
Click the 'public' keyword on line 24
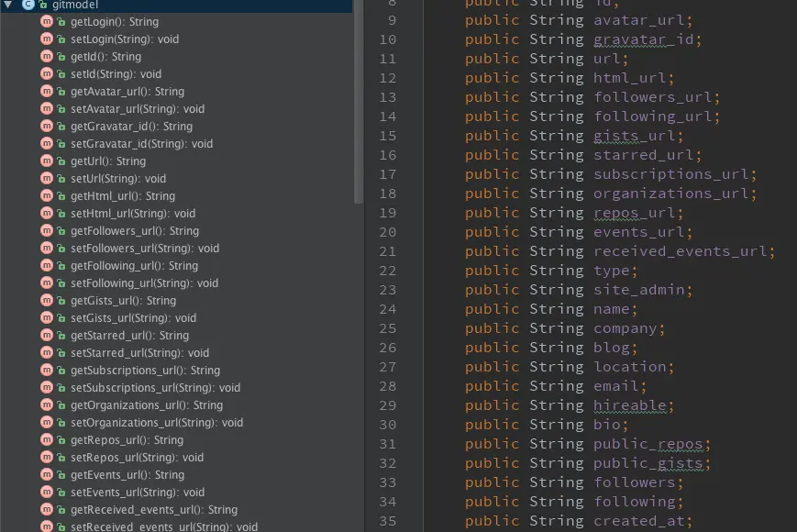tap(492, 309)
